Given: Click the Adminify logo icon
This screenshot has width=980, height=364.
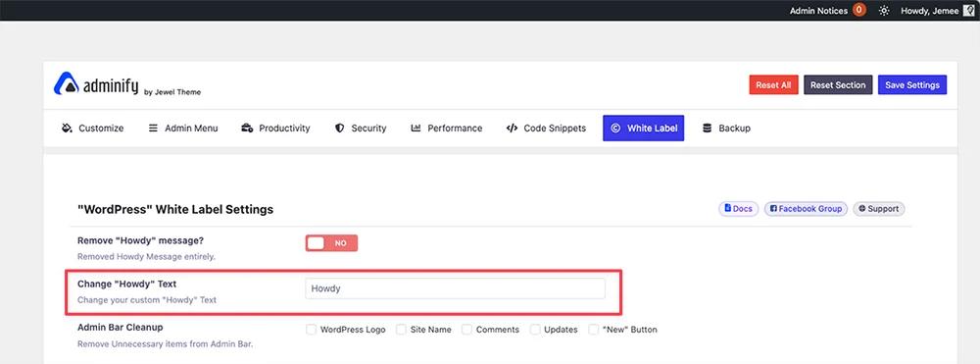Looking at the screenshot, I should click(66, 83).
